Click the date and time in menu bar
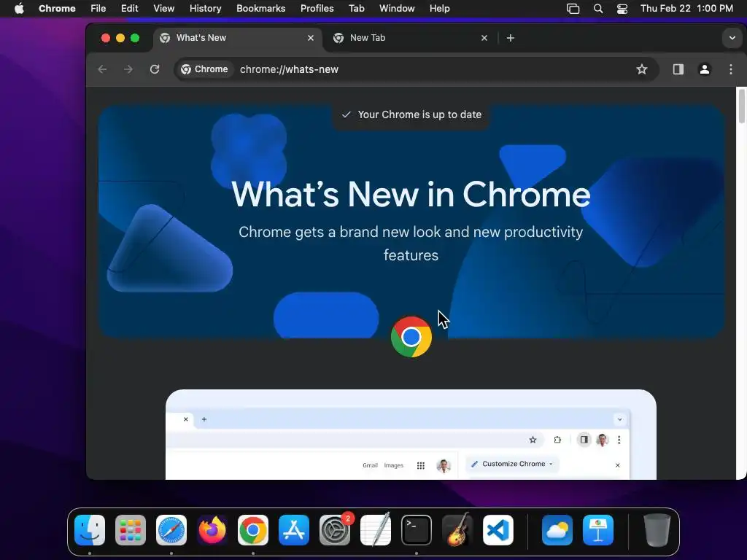This screenshot has height=560, width=747. (x=686, y=9)
